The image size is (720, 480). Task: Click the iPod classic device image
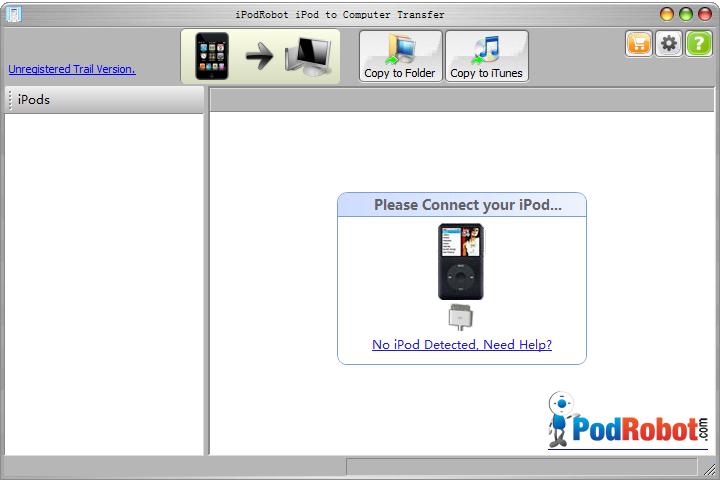coord(460,261)
